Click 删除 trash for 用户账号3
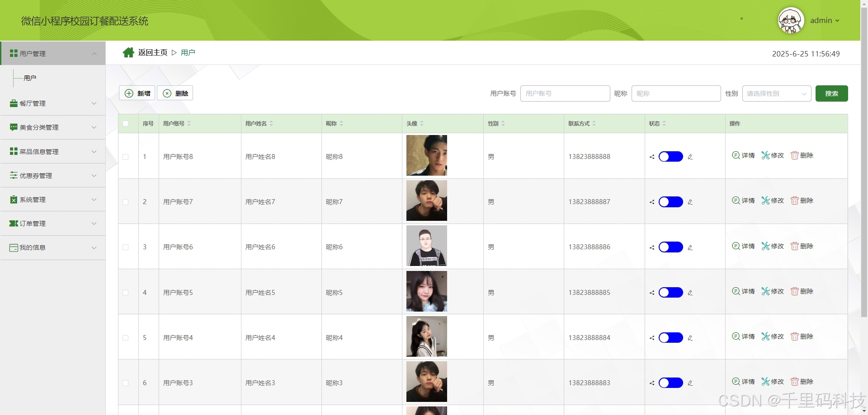Viewport: 868px width, 415px height. [x=802, y=382]
